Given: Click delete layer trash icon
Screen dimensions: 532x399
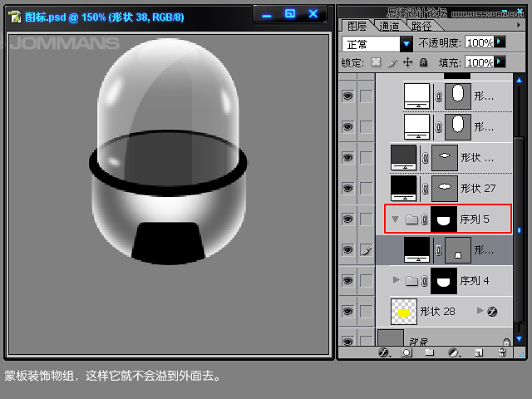Looking at the screenshot, I should point(502,352).
